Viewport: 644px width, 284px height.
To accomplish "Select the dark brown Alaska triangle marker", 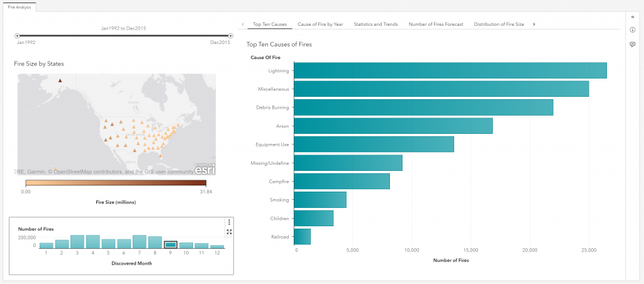I will [x=60, y=80].
